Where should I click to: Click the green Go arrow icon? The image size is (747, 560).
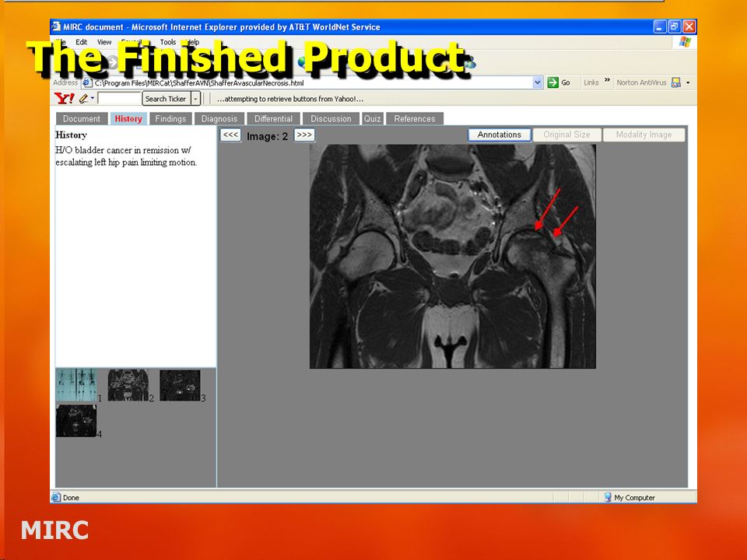[x=552, y=82]
